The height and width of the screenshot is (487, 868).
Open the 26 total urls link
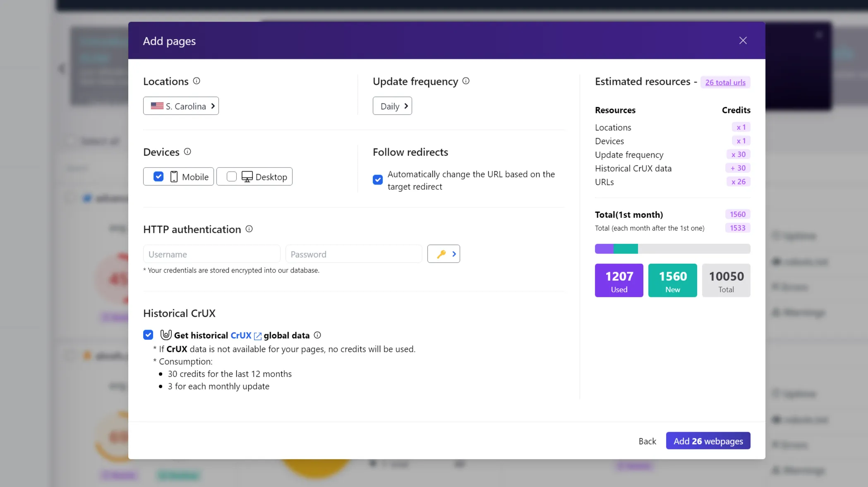click(725, 82)
